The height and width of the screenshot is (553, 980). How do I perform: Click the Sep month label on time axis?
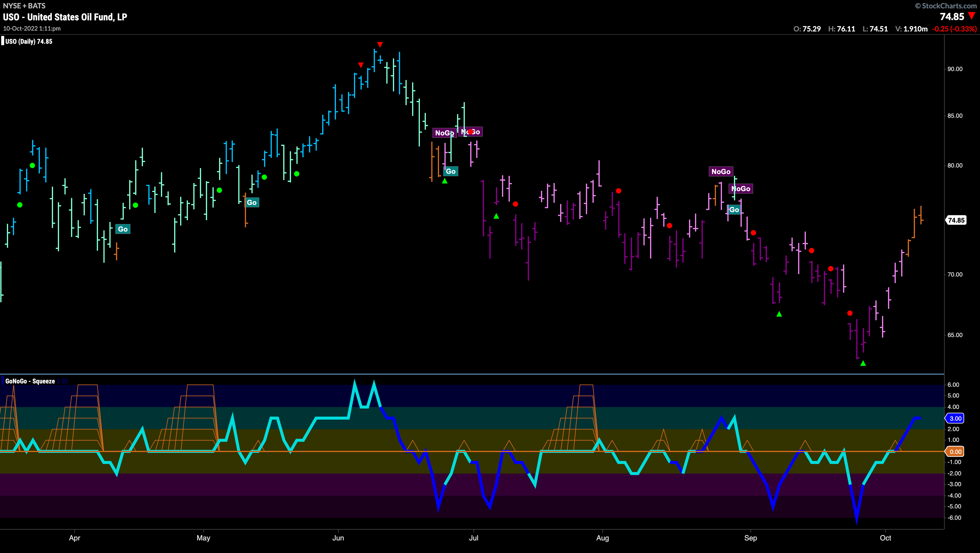tap(751, 538)
